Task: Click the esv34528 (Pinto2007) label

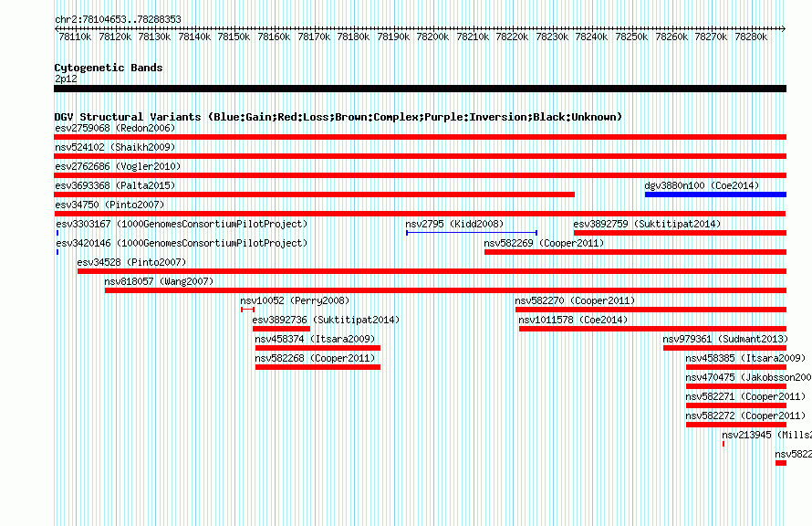Action: tap(131, 262)
